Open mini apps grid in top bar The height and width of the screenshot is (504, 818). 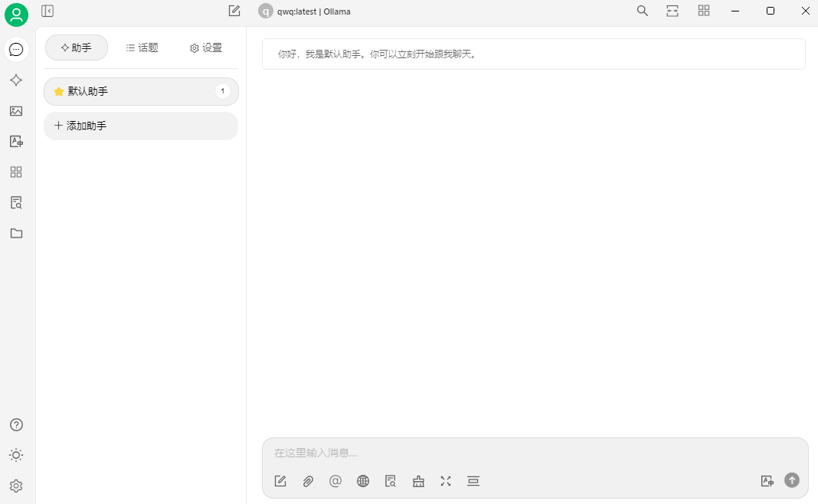coord(704,11)
